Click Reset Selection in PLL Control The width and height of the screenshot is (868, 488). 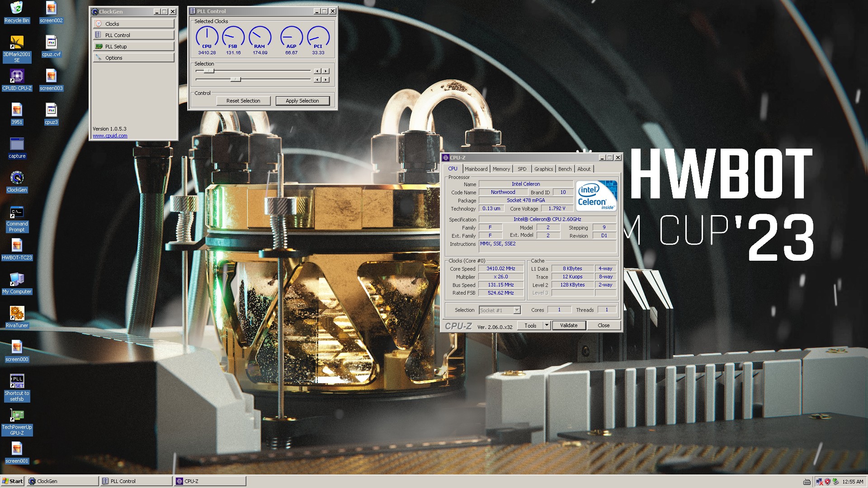[243, 101]
